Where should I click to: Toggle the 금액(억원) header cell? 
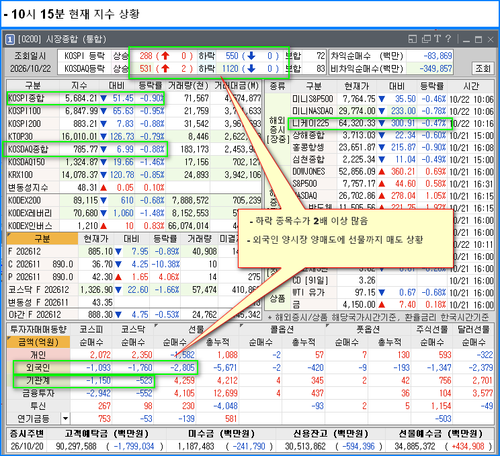38,342
